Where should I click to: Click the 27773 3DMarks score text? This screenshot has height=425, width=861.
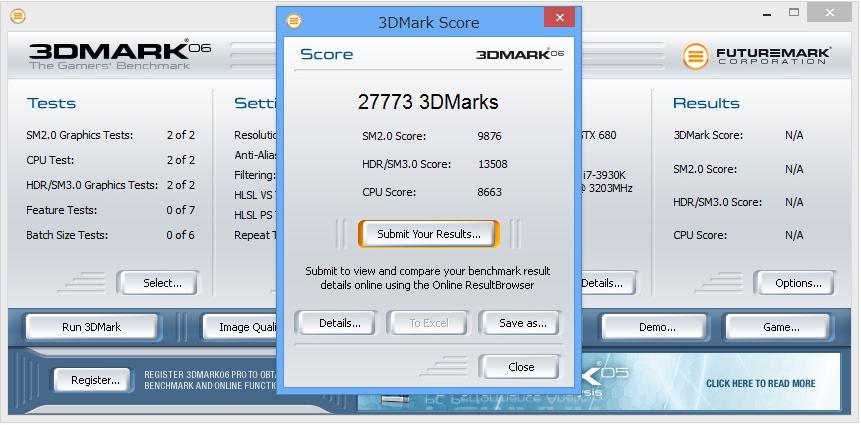tap(428, 102)
